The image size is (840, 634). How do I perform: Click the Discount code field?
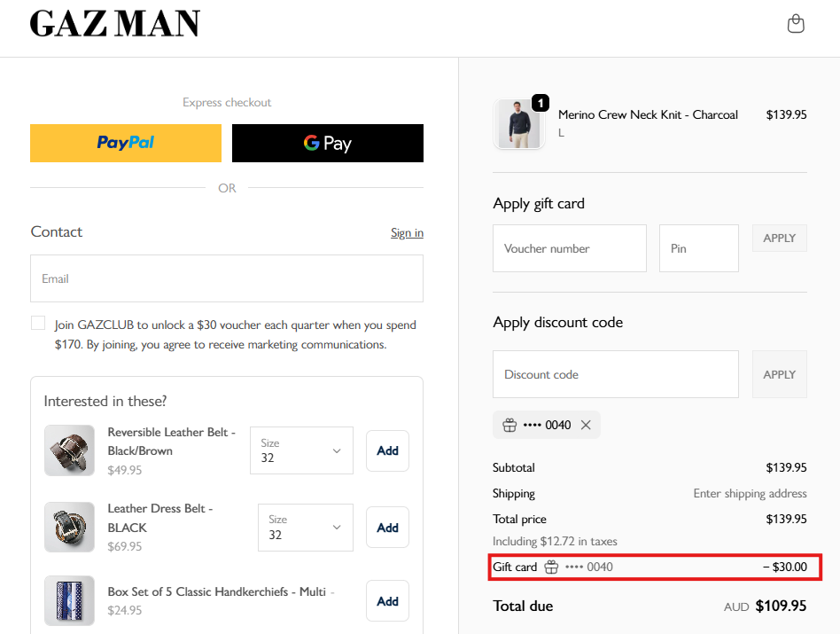(616, 374)
